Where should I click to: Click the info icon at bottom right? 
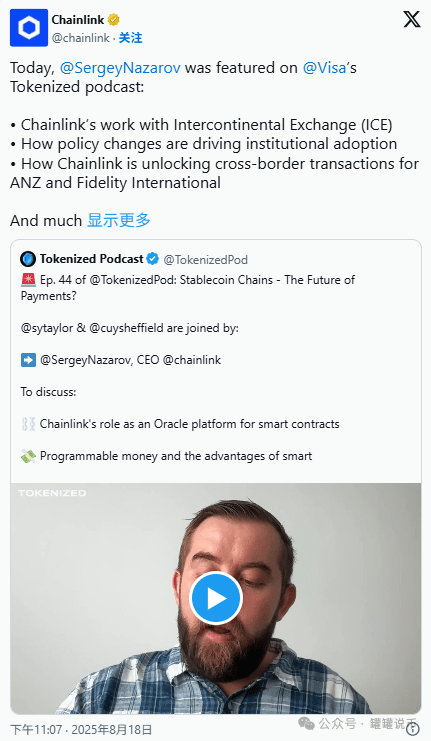click(x=413, y=730)
